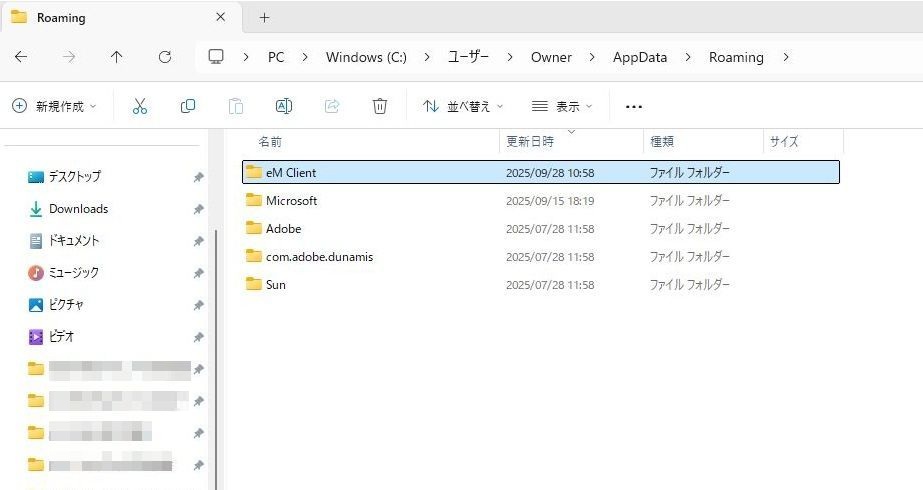This screenshot has height=490, width=923.
Task: Navigate back with the left arrow
Action: tap(21, 57)
